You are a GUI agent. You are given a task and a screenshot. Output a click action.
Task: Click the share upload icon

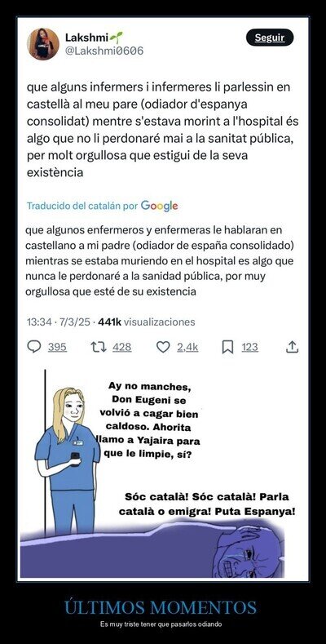coord(292,347)
